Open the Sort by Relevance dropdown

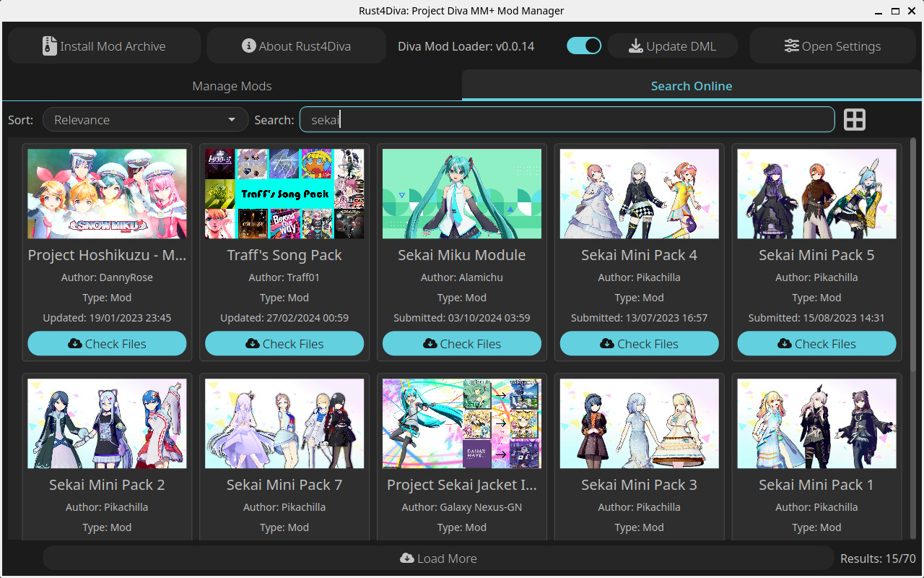click(144, 119)
